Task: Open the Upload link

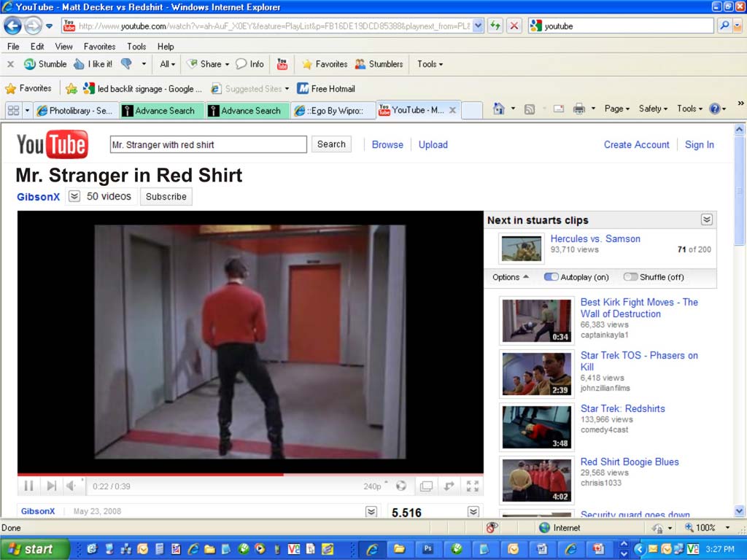Action: point(433,145)
